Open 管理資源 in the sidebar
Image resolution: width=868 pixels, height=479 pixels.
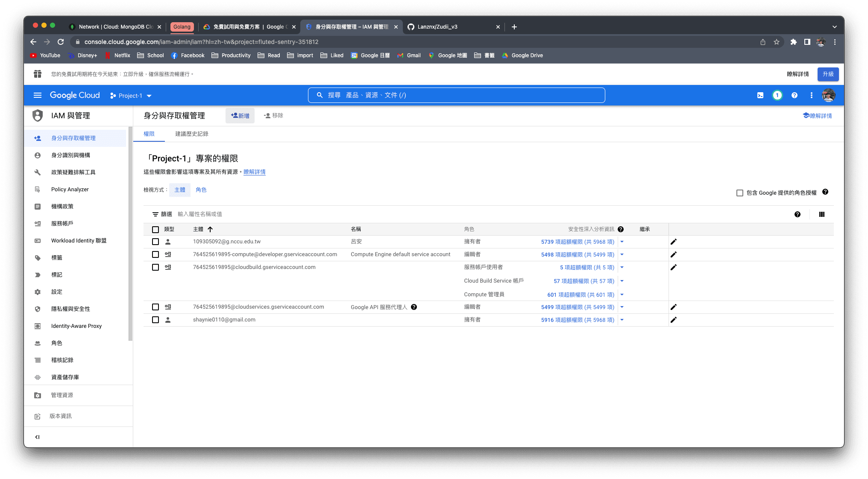click(x=62, y=395)
